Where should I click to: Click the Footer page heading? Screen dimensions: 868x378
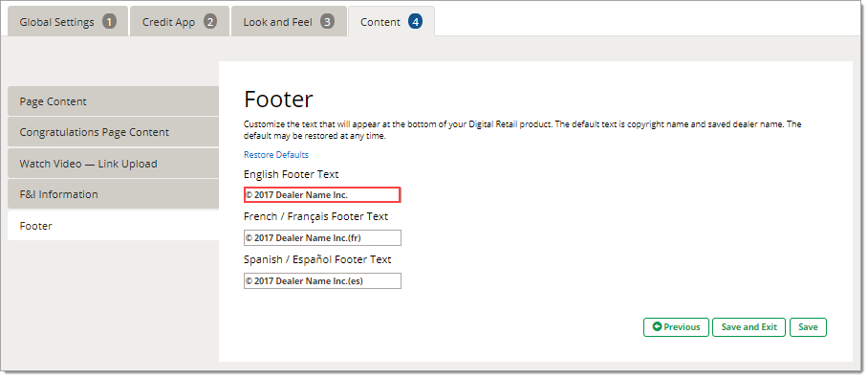tap(278, 100)
